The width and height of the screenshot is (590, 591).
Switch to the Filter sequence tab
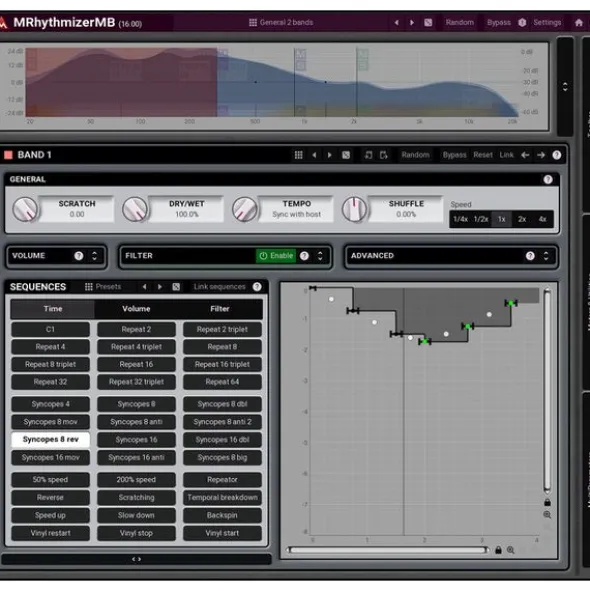pyautogui.click(x=220, y=309)
